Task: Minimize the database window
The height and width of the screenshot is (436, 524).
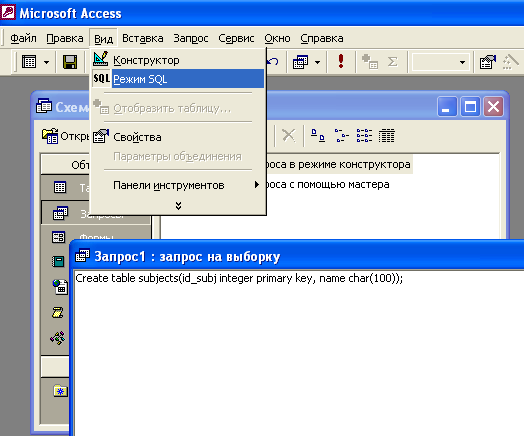Action: (447, 107)
